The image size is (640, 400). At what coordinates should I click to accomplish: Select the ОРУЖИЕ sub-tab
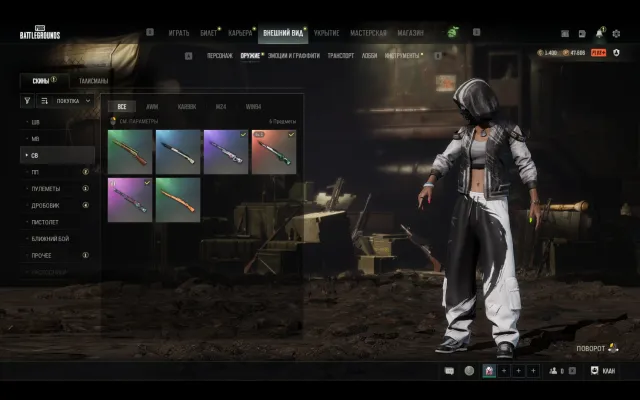click(x=250, y=56)
